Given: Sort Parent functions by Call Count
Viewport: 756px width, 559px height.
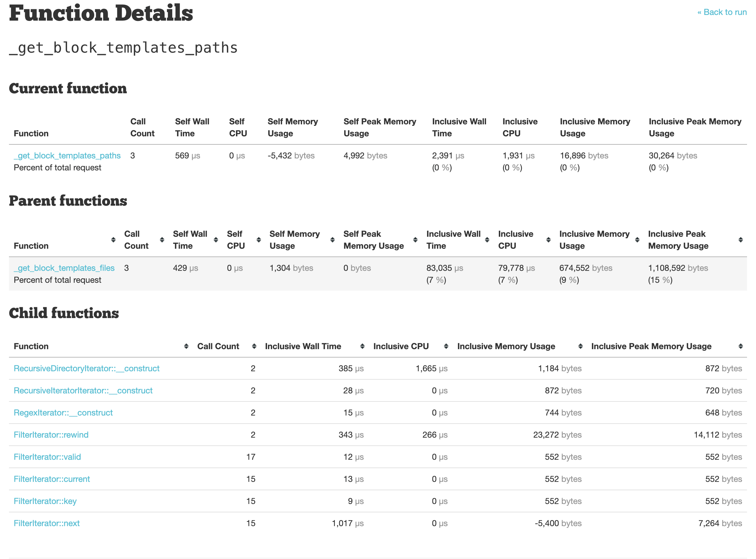Looking at the screenshot, I should coord(136,240).
